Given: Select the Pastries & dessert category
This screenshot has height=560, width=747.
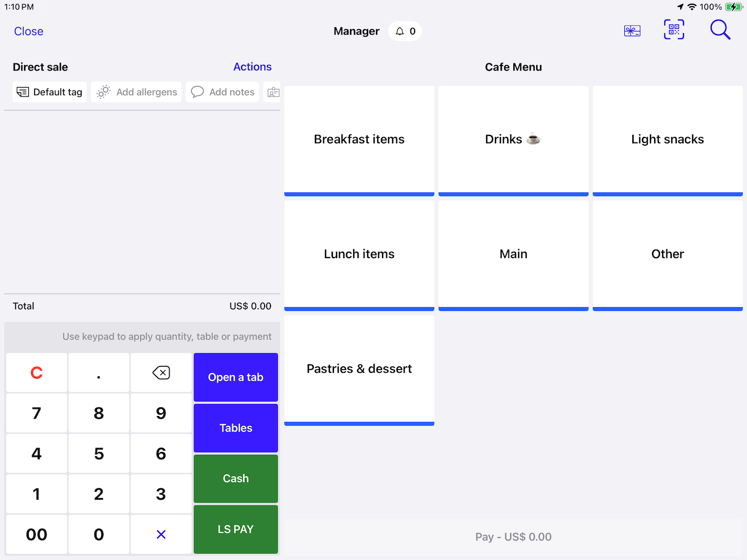Looking at the screenshot, I should [x=359, y=368].
